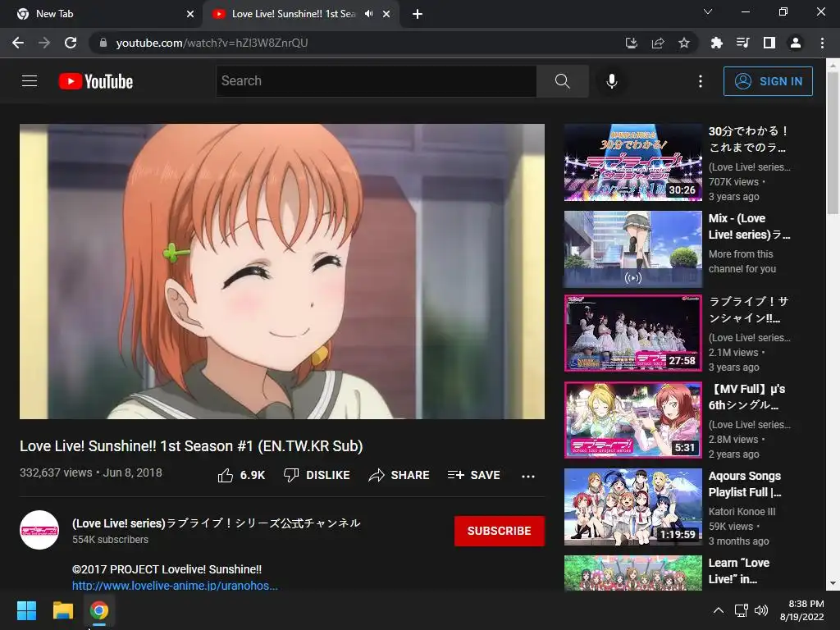Click the 332,637 views text
The width and height of the screenshot is (840, 630).
pos(56,472)
